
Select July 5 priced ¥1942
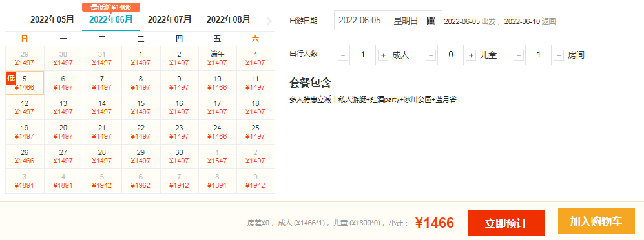point(102,181)
